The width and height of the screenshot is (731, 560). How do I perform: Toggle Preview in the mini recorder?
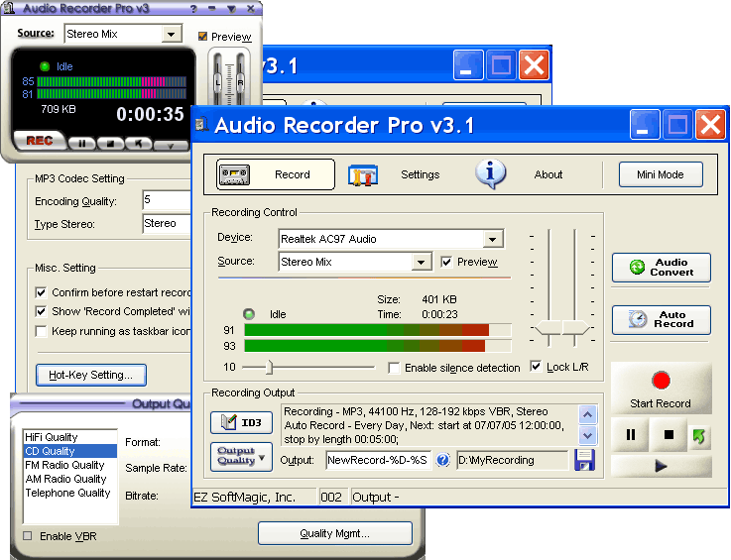point(202,37)
